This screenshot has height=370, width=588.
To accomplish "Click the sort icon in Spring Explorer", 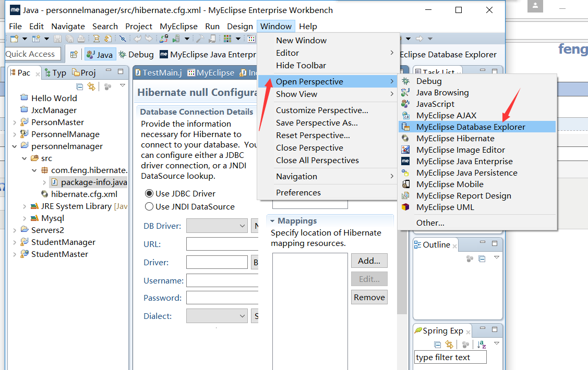I will click(x=482, y=344).
